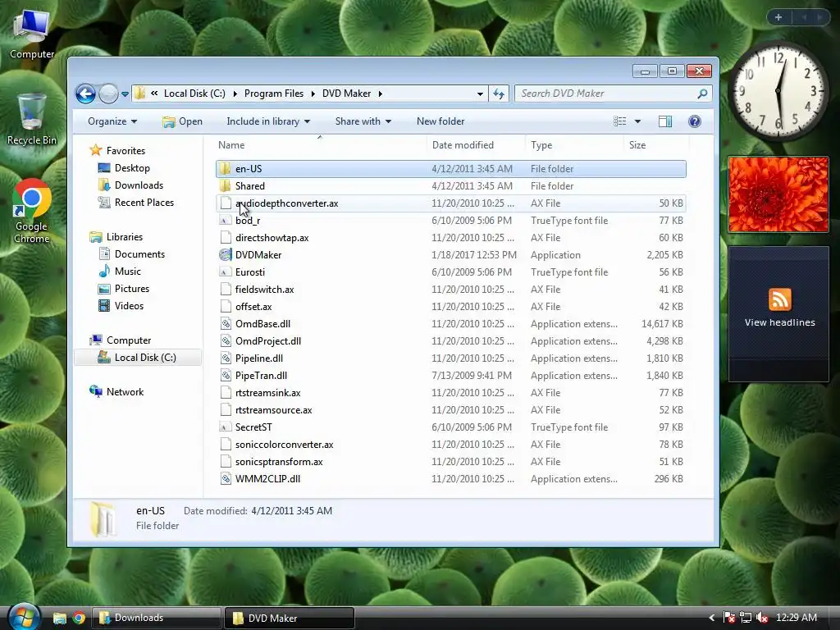Select the bod_r font file icon
The image size is (840, 630).
pyautogui.click(x=226, y=220)
